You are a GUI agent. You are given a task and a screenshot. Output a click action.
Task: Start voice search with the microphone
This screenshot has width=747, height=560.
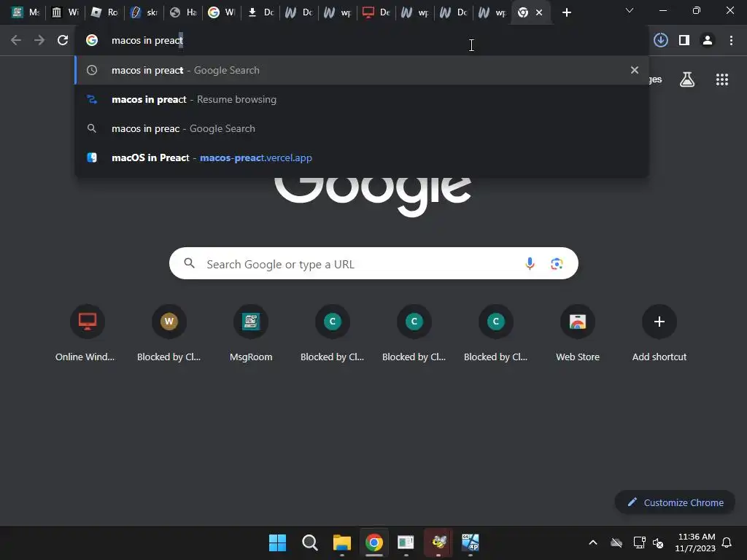coord(530,263)
